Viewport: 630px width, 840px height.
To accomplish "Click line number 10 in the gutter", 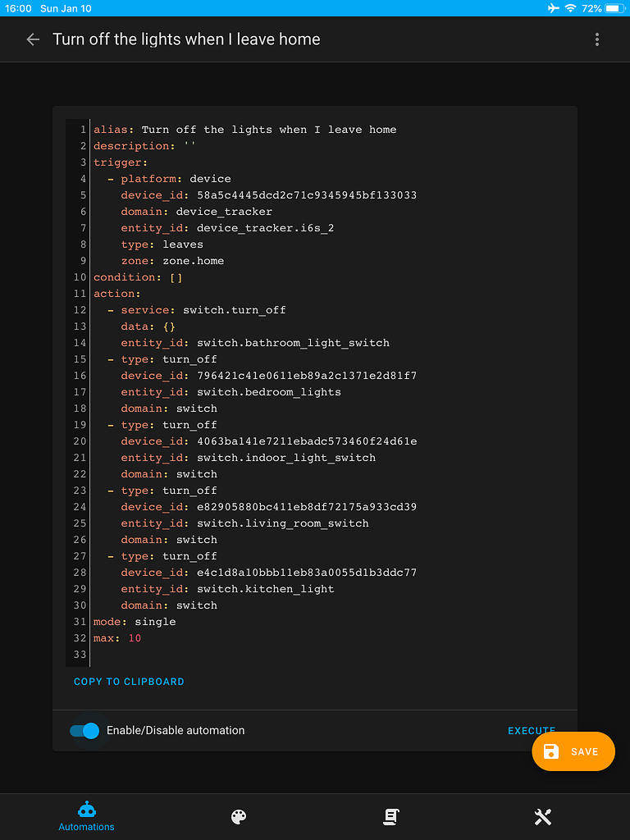I will [79, 276].
